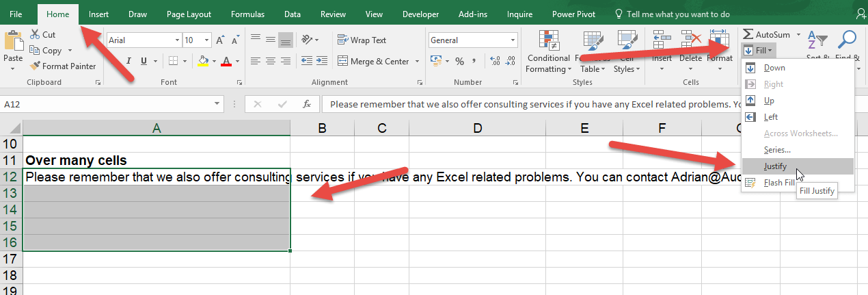The width and height of the screenshot is (868, 295).
Task: Expand the AutoSum dropdown arrow
Action: click(797, 34)
